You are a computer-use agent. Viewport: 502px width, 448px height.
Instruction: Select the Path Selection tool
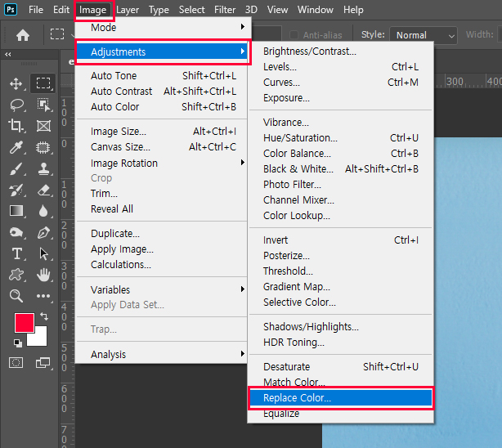point(43,253)
